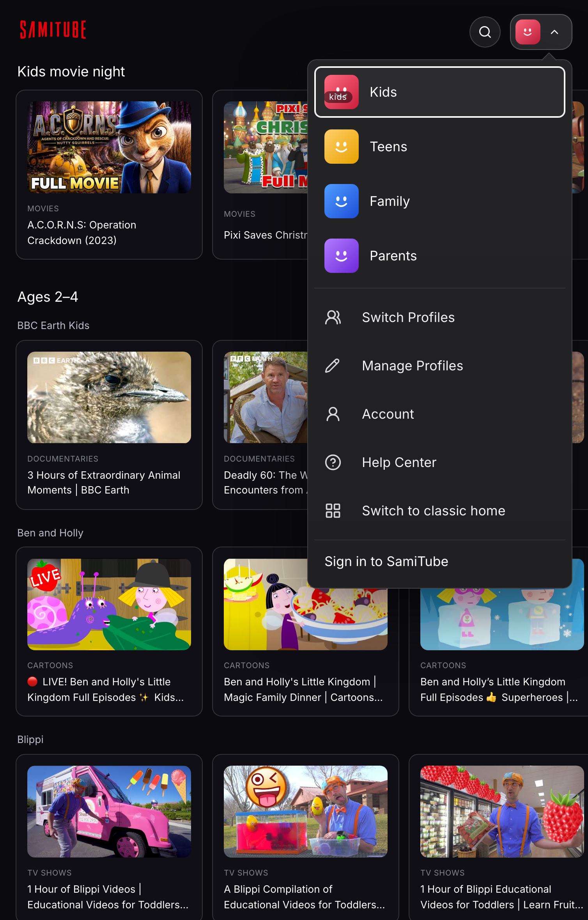Open the Ben and Holly Superheroes thumbnail
The image size is (588, 920).
click(x=502, y=619)
